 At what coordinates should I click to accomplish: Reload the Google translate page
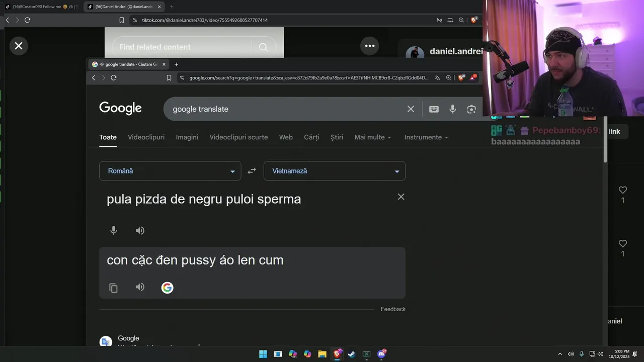coord(114,77)
